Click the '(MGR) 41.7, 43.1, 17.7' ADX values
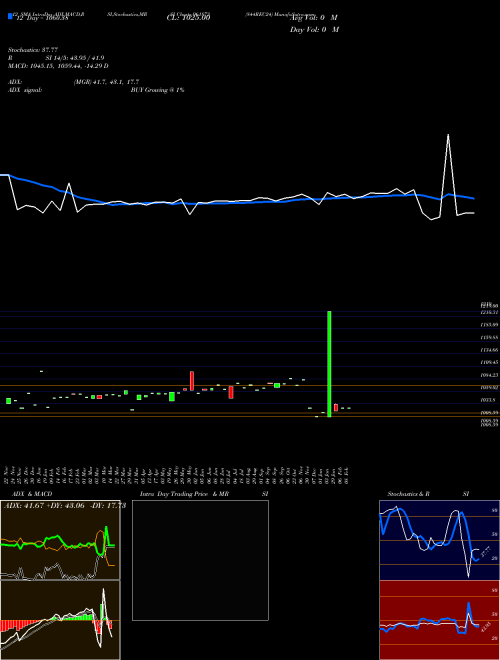The width and height of the screenshot is (500, 660). pyautogui.click(x=106, y=82)
